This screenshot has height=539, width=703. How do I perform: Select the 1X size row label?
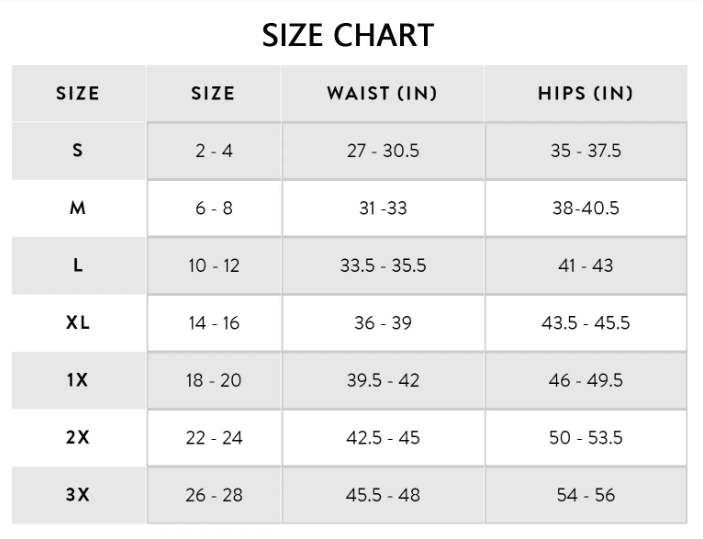(x=78, y=380)
